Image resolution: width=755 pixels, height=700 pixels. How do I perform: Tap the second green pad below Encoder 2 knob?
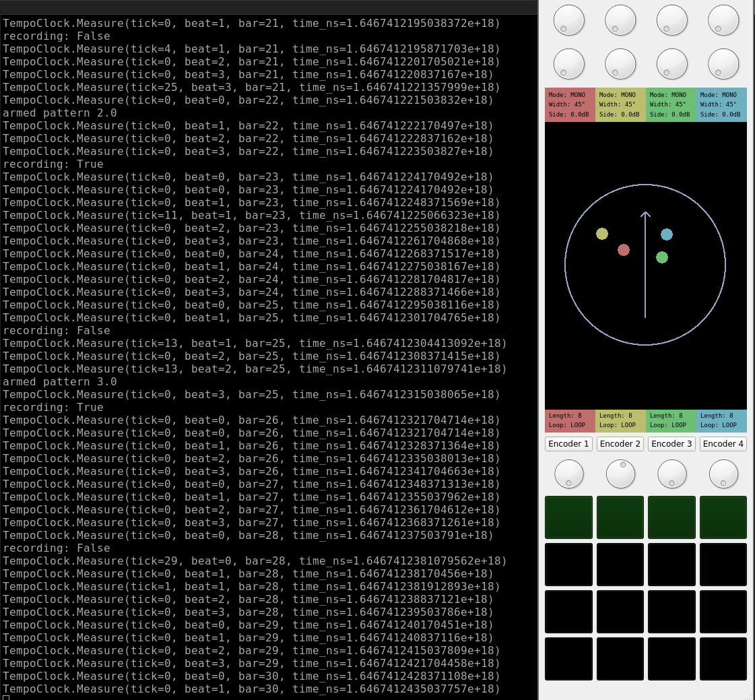620,517
